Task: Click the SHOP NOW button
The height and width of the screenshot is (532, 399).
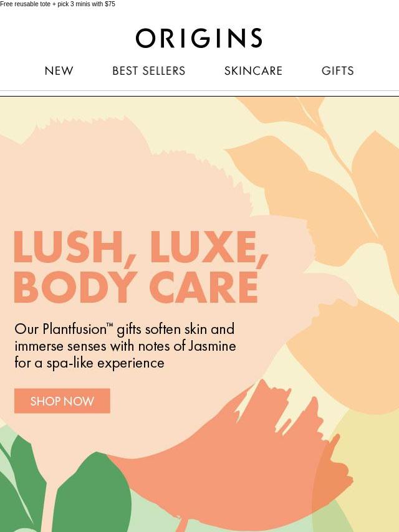Action: pyautogui.click(x=62, y=401)
